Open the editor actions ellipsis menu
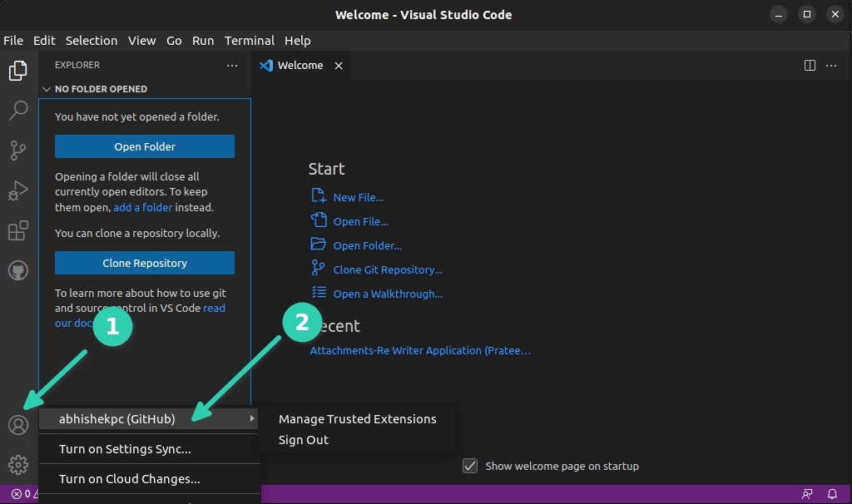Viewport: 852px width, 504px height. point(830,65)
